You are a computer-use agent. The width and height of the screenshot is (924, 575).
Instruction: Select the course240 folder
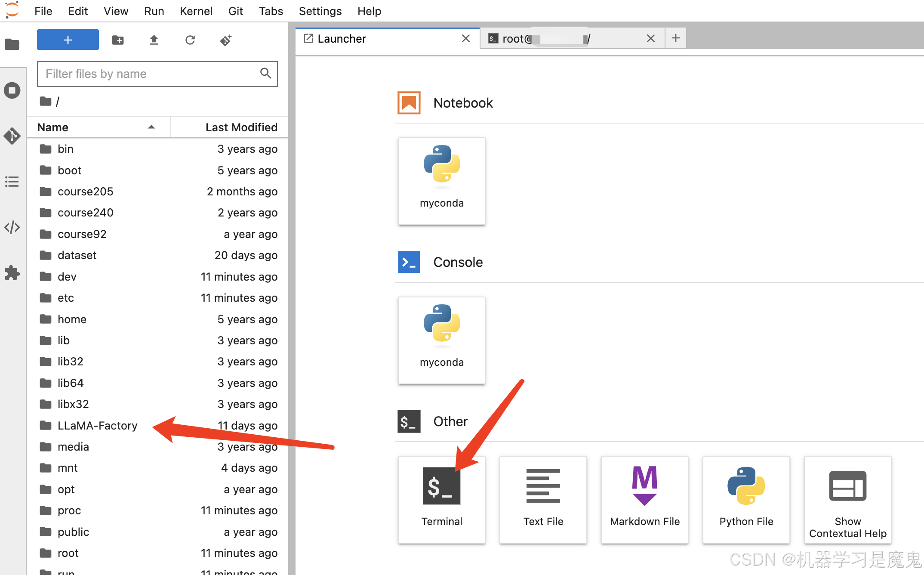tap(157, 213)
